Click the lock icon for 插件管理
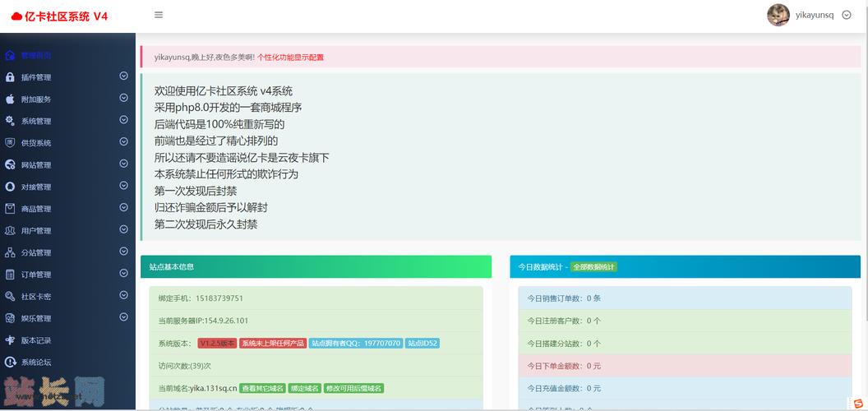The image size is (868, 411). [x=9, y=77]
